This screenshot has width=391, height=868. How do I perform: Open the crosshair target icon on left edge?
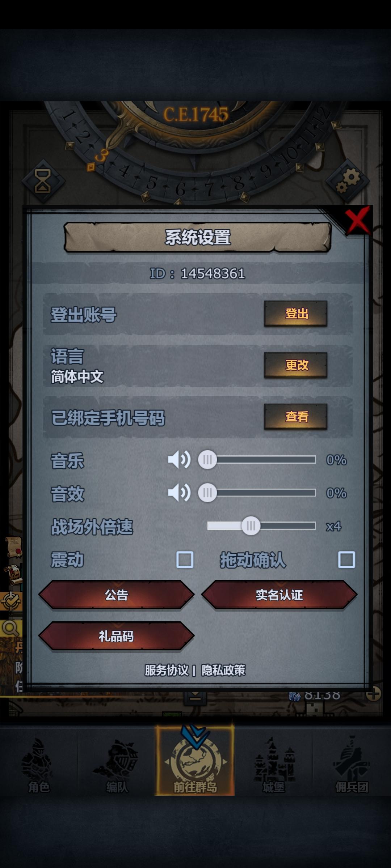[x=11, y=601]
